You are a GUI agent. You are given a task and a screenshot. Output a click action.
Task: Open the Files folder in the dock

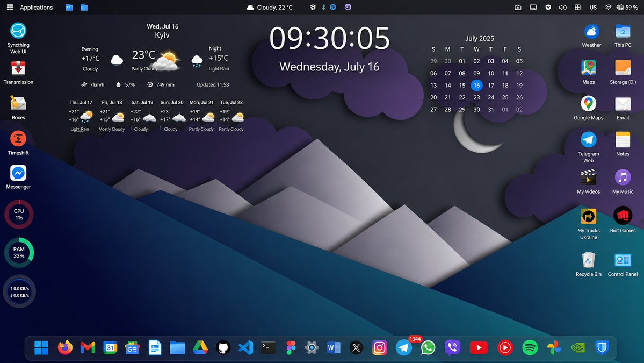point(177,348)
